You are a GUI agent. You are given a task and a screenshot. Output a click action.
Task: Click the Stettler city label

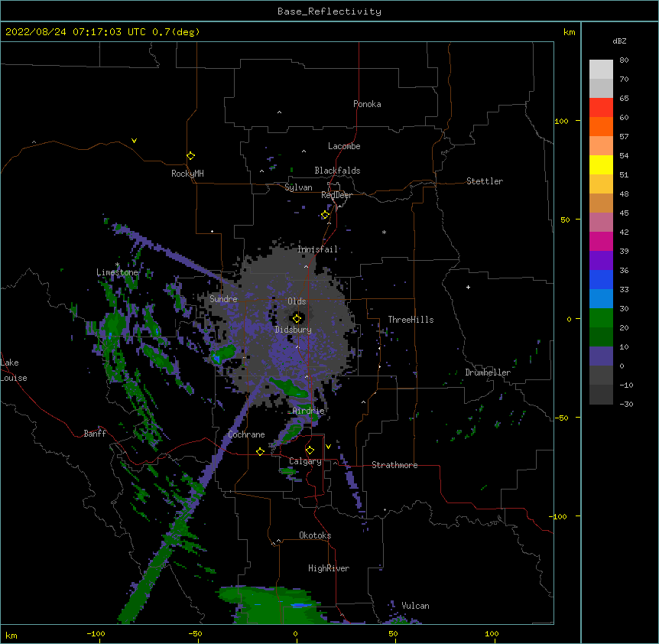pyautogui.click(x=485, y=181)
